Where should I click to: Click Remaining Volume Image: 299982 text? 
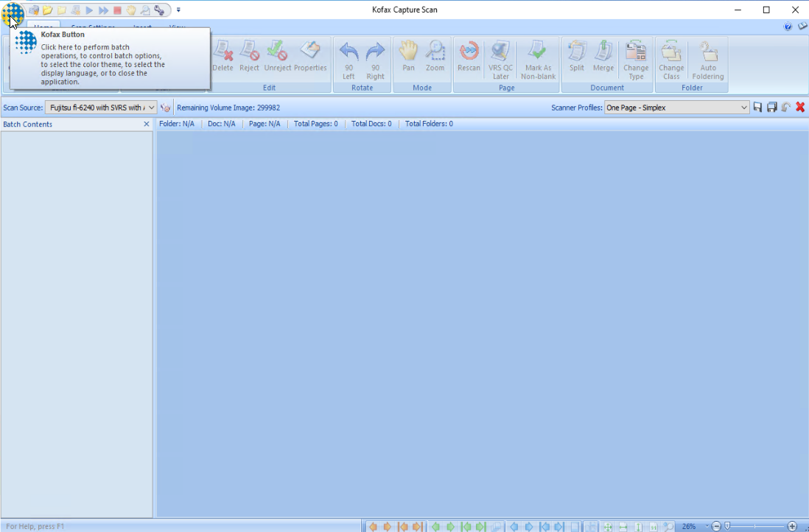[228, 108]
